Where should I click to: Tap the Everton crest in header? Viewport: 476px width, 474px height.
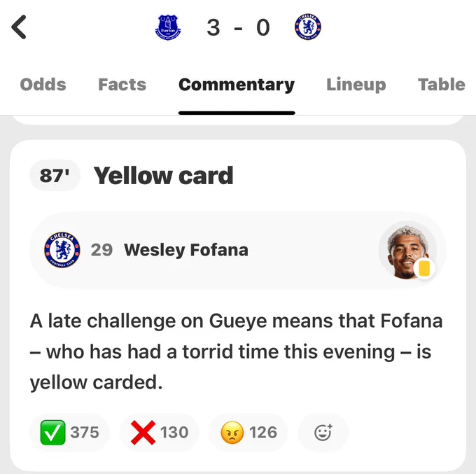(168, 27)
